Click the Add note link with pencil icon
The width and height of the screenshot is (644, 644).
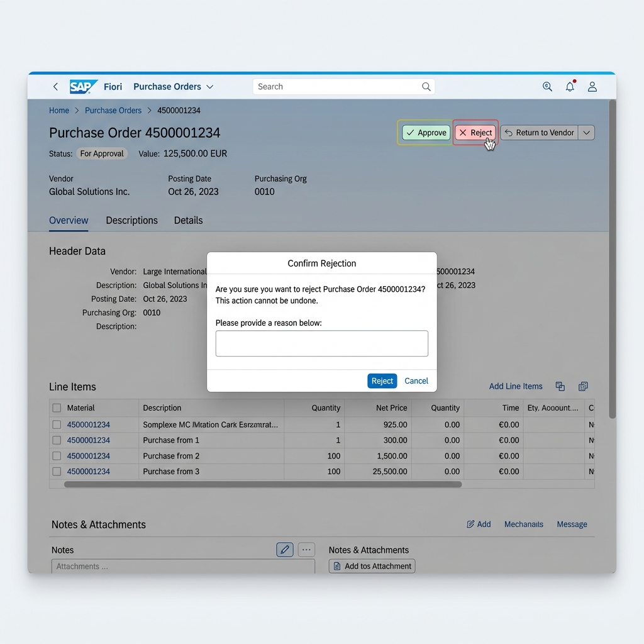tap(479, 524)
